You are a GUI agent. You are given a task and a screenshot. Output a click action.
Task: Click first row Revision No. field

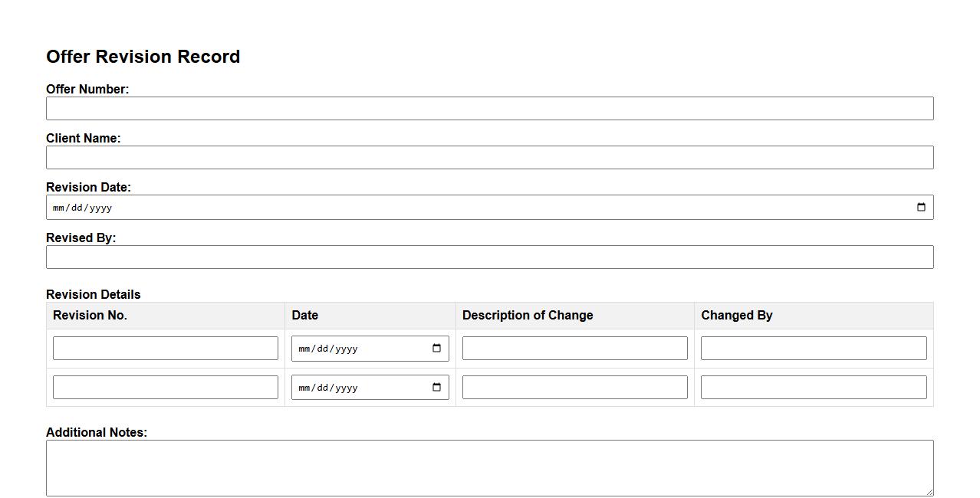(165, 348)
